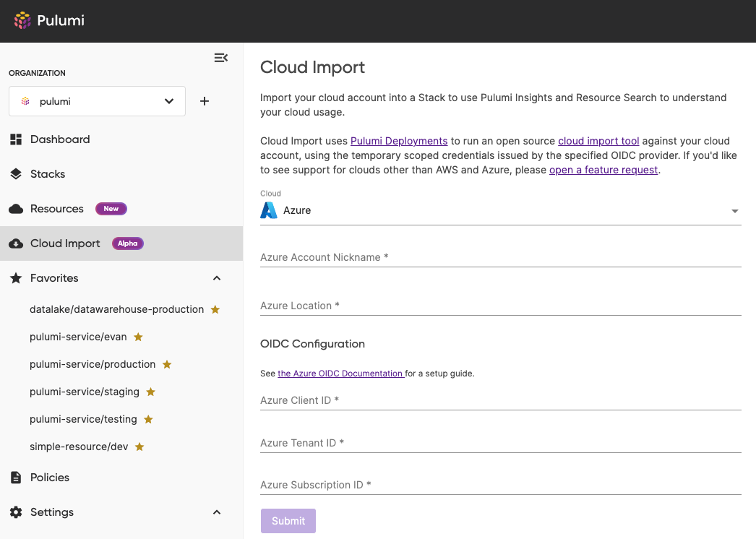This screenshot has height=539, width=756.
Task: Click open a feature request link
Action: (x=603, y=170)
